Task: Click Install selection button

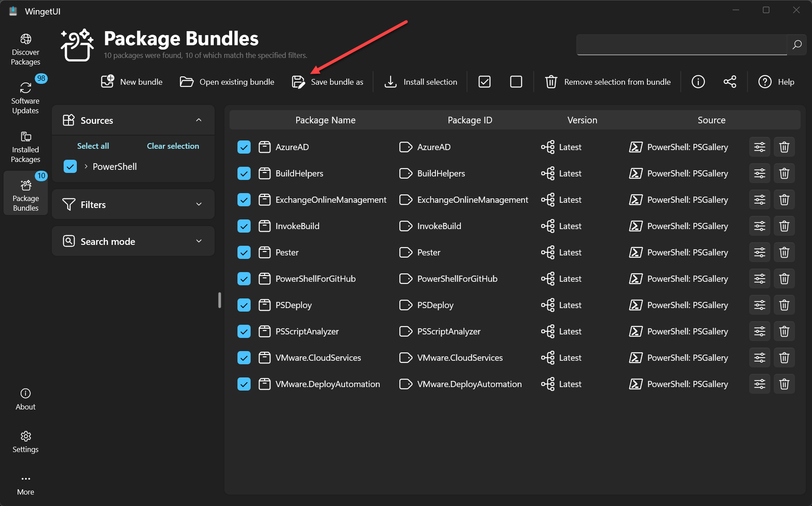Action: (x=421, y=82)
